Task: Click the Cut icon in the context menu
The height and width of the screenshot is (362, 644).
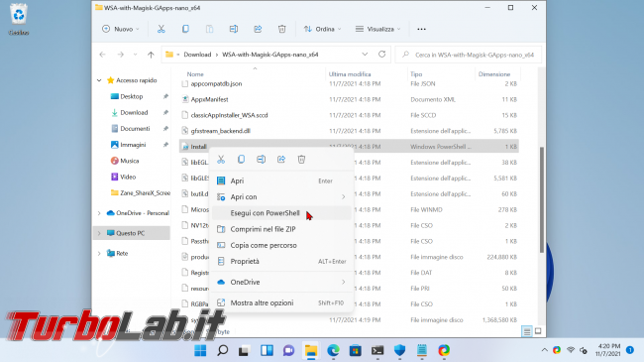Action: tap(221, 160)
